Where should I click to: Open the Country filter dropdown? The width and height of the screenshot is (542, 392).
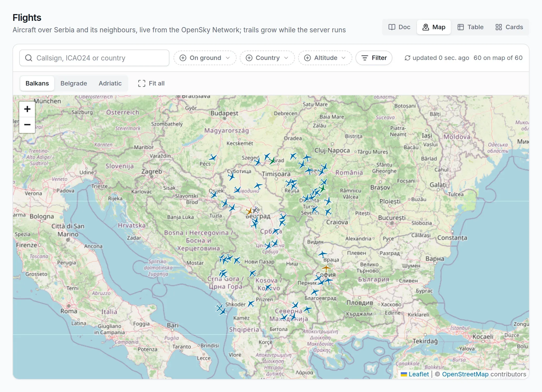[x=267, y=58]
